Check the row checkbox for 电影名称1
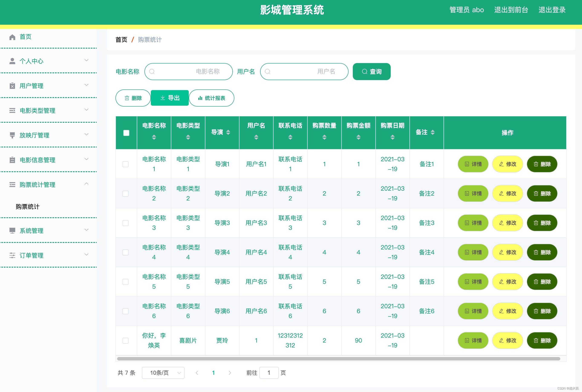This screenshot has height=392, width=582. 125,164
